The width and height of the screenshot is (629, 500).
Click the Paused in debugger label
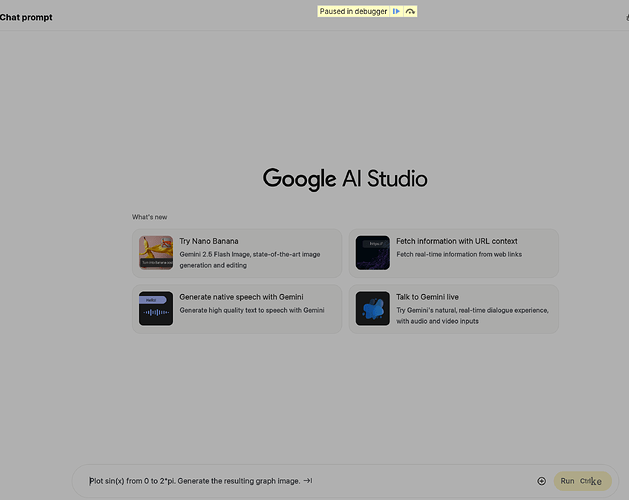coord(353,11)
